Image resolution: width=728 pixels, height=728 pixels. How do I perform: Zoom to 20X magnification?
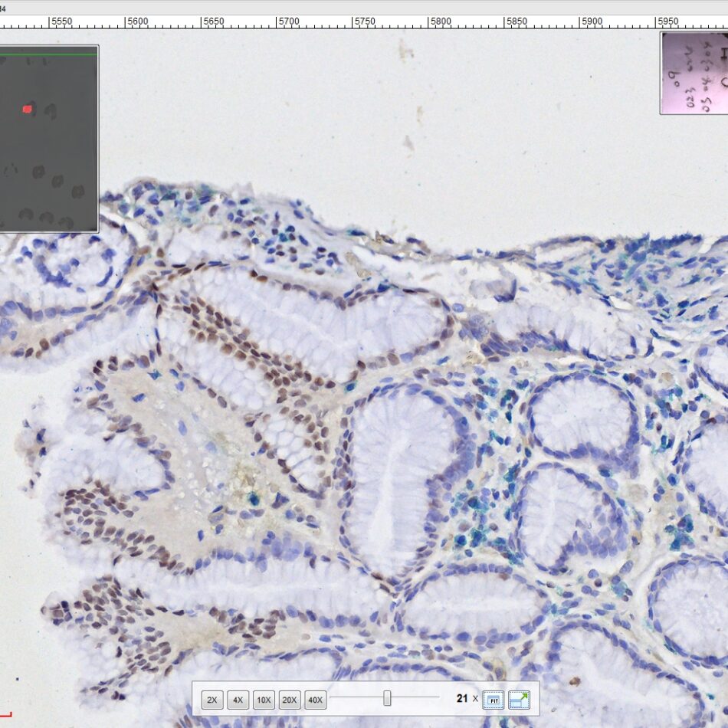point(290,700)
